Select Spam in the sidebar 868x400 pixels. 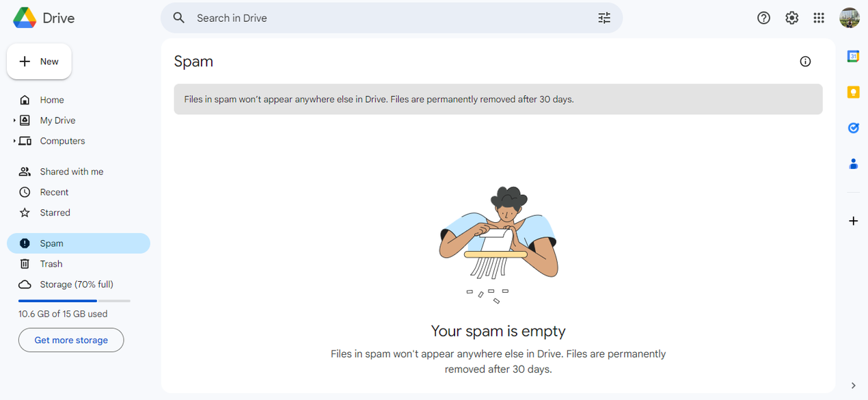tap(79, 243)
